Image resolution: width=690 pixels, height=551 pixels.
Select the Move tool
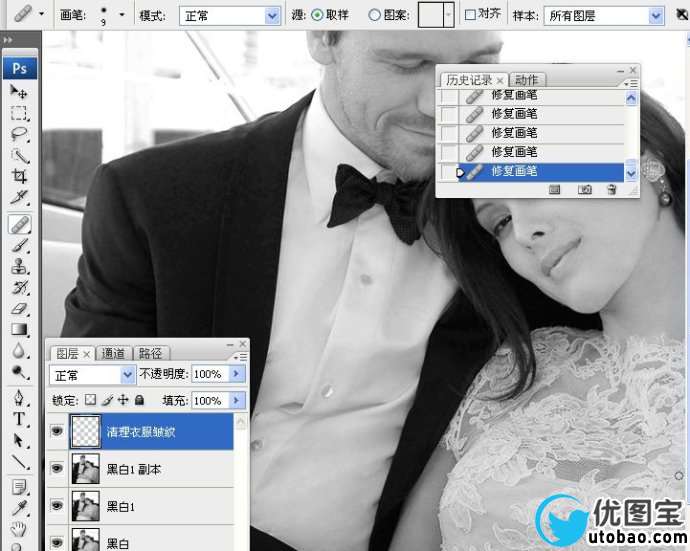click(x=18, y=92)
